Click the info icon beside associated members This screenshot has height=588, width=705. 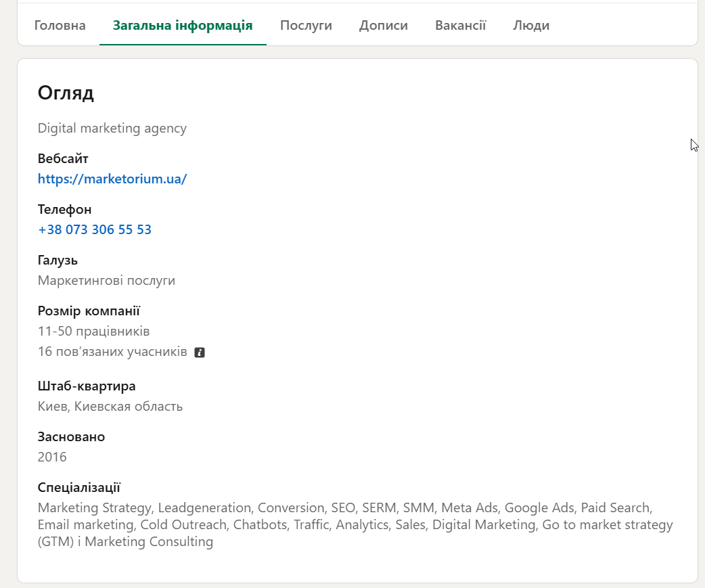200,353
